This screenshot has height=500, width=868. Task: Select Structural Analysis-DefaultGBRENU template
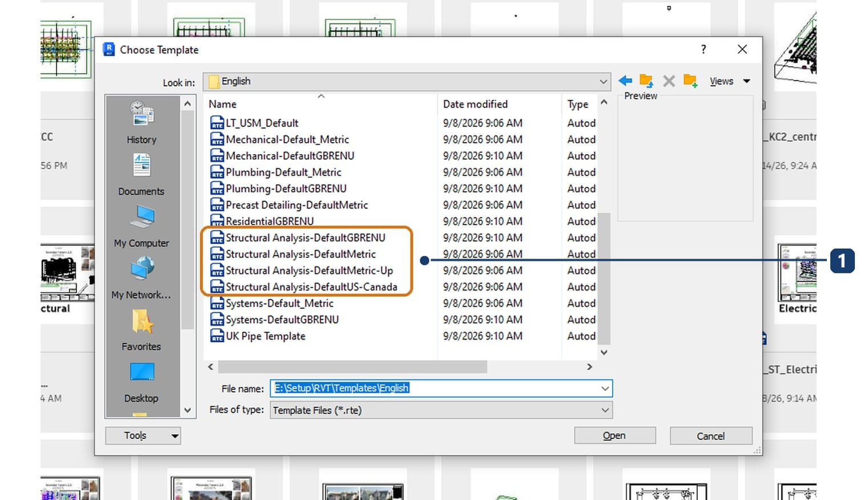tap(306, 238)
